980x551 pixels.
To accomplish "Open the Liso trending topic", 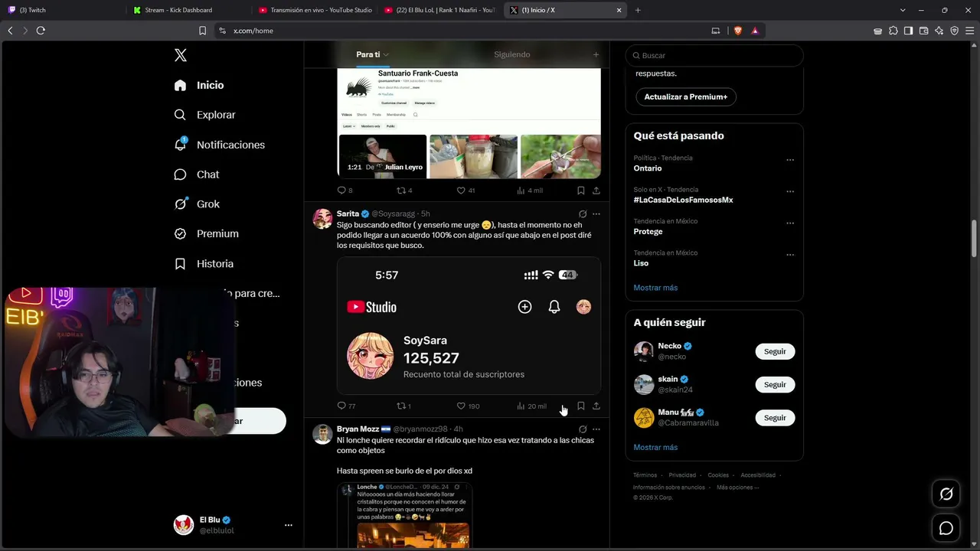I will pyautogui.click(x=641, y=263).
